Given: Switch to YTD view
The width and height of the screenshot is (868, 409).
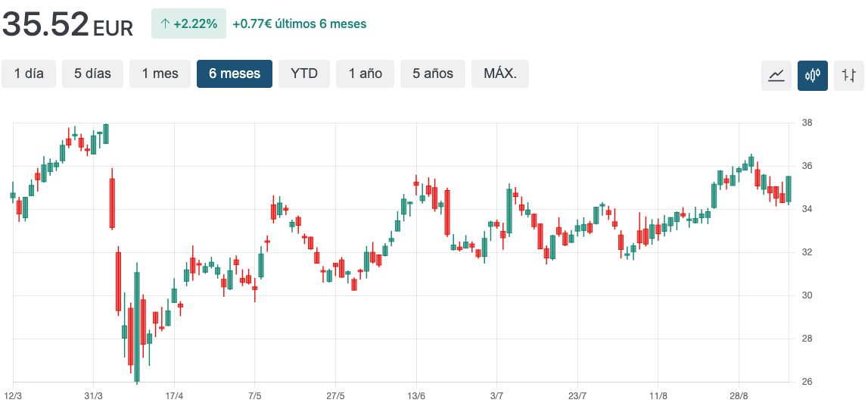Looking at the screenshot, I should pos(304,73).
